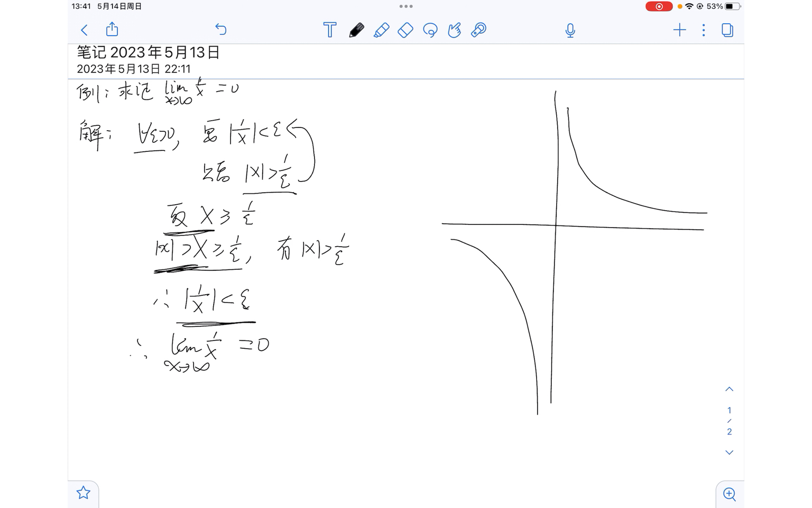This screenshot has height=508, width=812.
Task: Open the zoom magnifier button
Action: click(x=730, y=494)
